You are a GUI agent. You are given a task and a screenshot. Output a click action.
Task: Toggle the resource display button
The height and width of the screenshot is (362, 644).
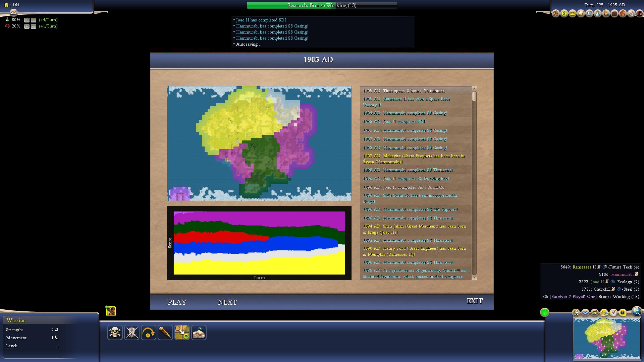(604, 313)
